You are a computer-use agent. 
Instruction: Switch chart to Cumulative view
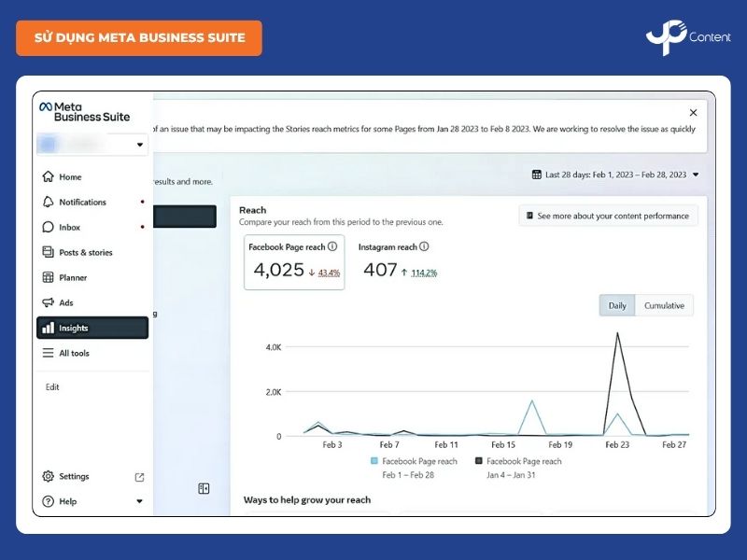(x=664, y=306)
